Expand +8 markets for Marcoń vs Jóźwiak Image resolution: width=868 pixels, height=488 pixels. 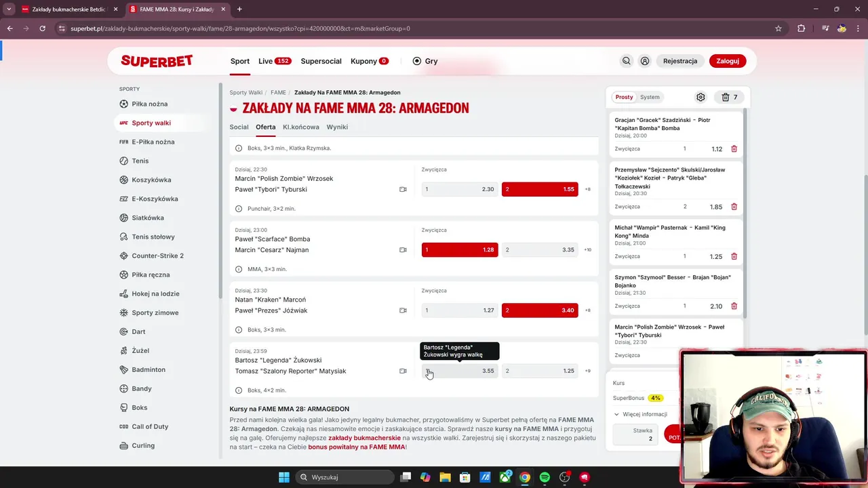coord(588,310)
